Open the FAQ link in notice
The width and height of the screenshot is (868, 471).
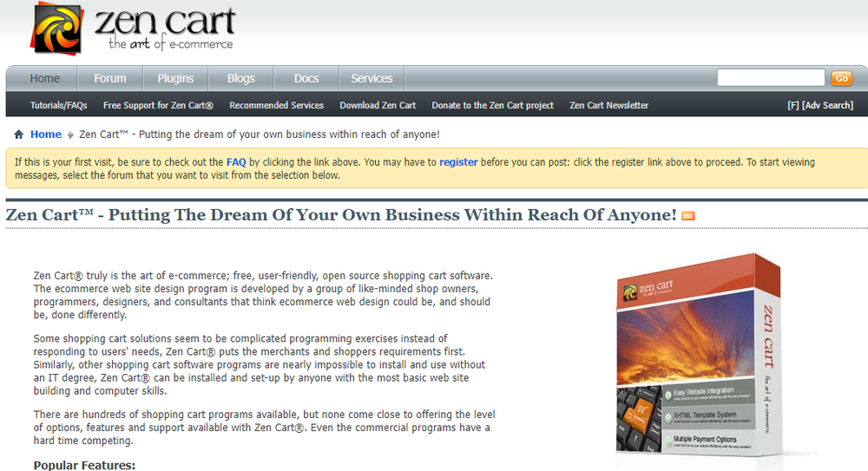[x=236, y=162]
